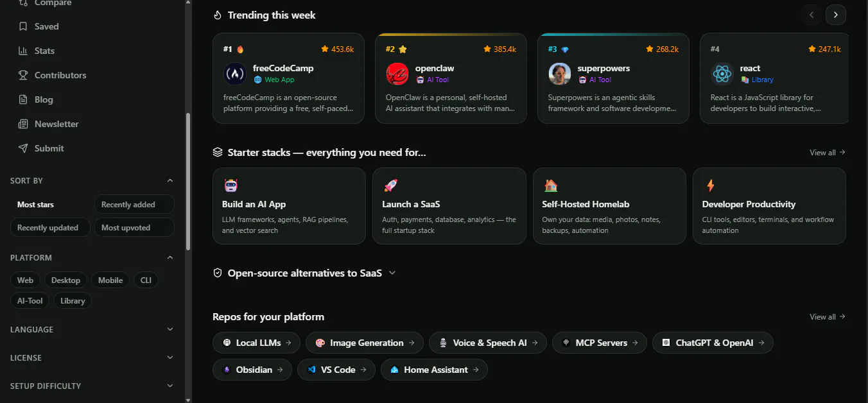Image resolution: width=868 pixels, height=403 pixels.
Task: Open the Self-Hosted Homelab stack card
Action: (x=609, y=206)
